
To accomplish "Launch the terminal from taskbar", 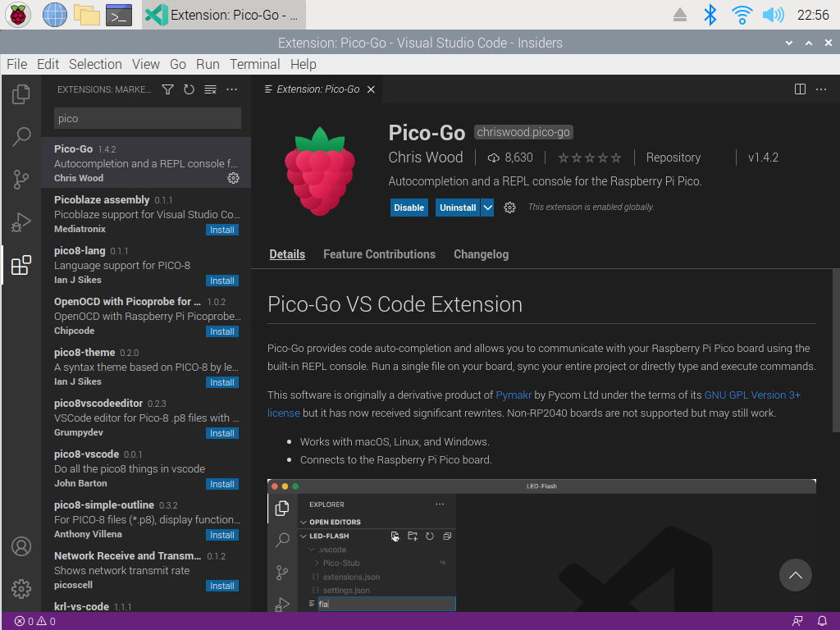I will (x=119, y=15).
